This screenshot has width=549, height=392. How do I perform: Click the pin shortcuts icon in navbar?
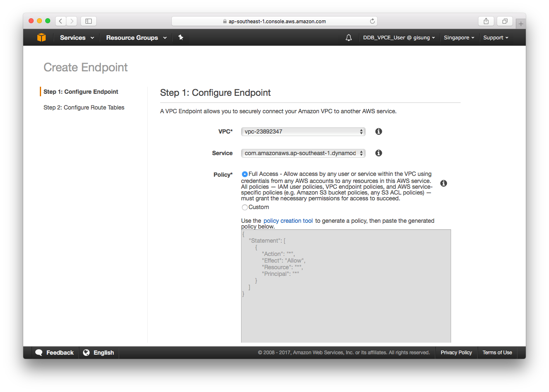click(181, 37)
